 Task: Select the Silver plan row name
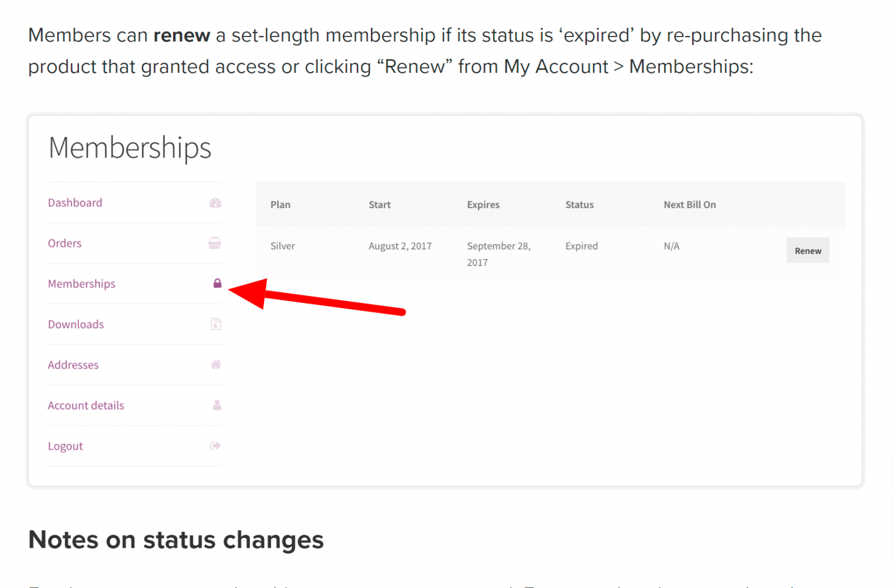[283, 246]
